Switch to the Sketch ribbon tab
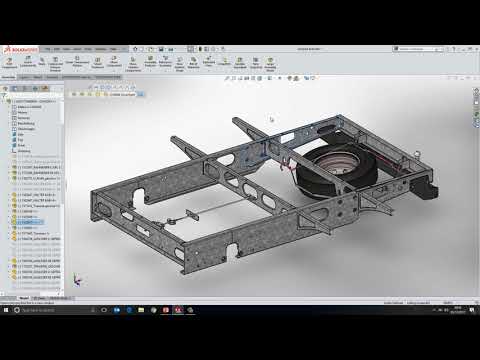The width and height of the screenshot is (480, 360). (38, 77)
